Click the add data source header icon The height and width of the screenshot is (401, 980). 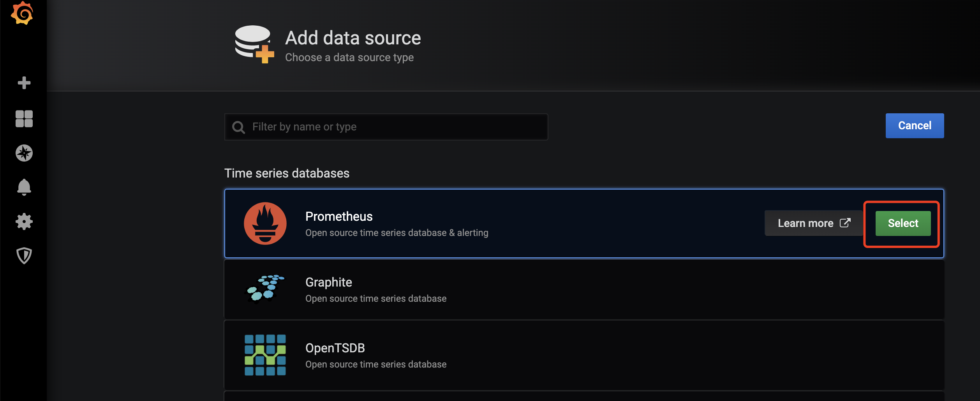[x=254, y=44]
